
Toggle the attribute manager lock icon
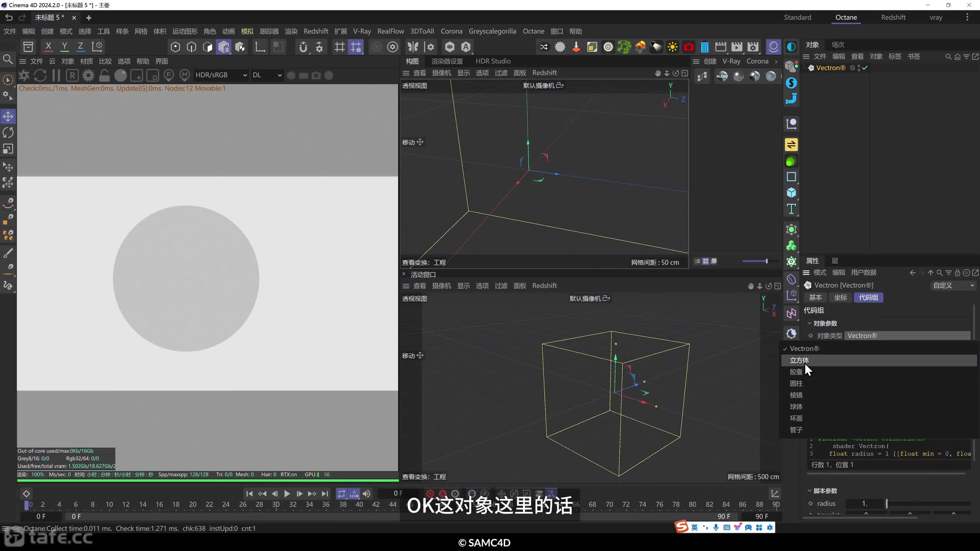click(957, 273)
